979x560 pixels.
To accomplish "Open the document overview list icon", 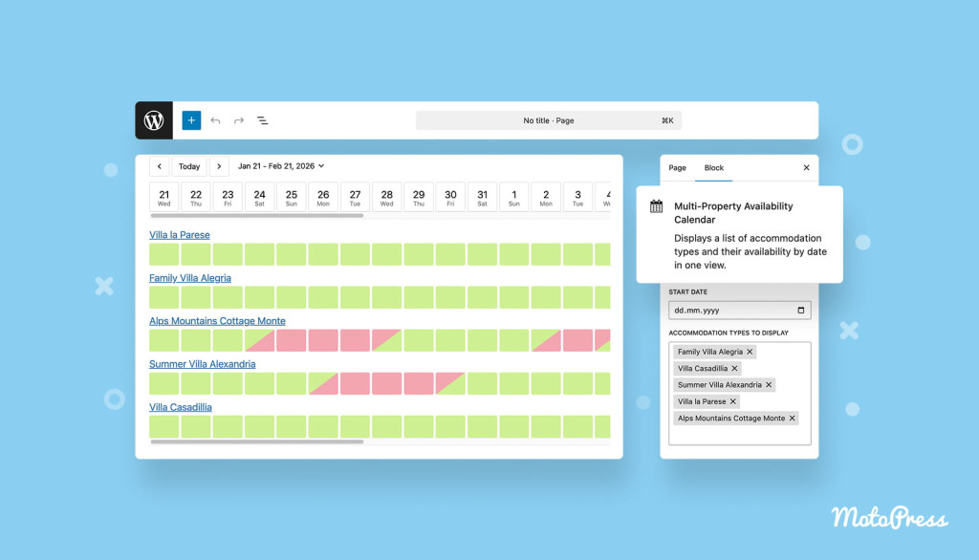I will tap(263, 120).
